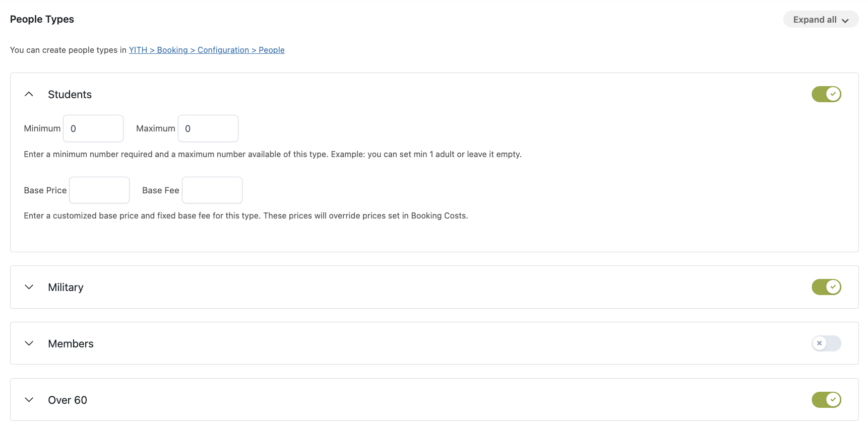Screen dimensions: 868x431
Task: Click the Military section title
Action: (x=66, y=288)
